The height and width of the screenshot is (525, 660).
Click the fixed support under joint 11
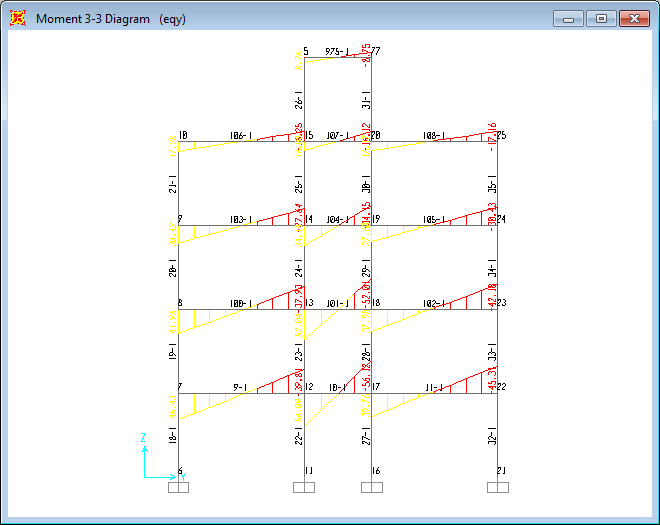[304, 487]
